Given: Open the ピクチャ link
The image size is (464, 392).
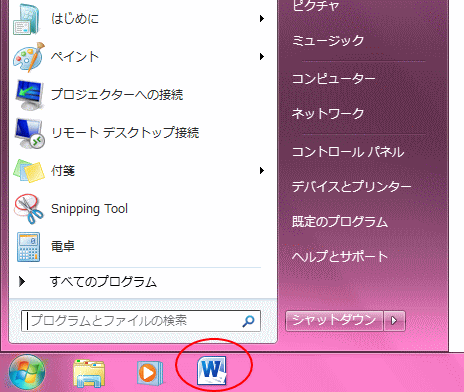Looking at the screenshot, I should point(316,6).
